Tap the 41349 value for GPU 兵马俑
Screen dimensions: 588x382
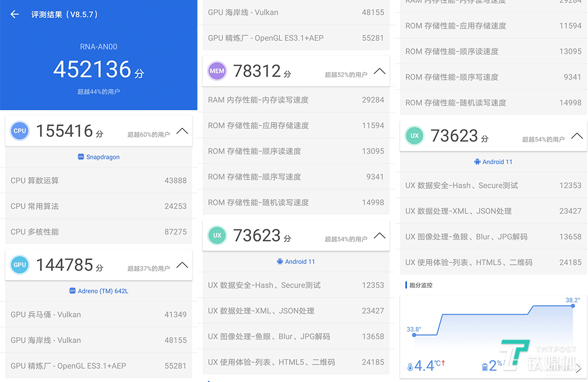pyautogui.click(x=176, y=315)
